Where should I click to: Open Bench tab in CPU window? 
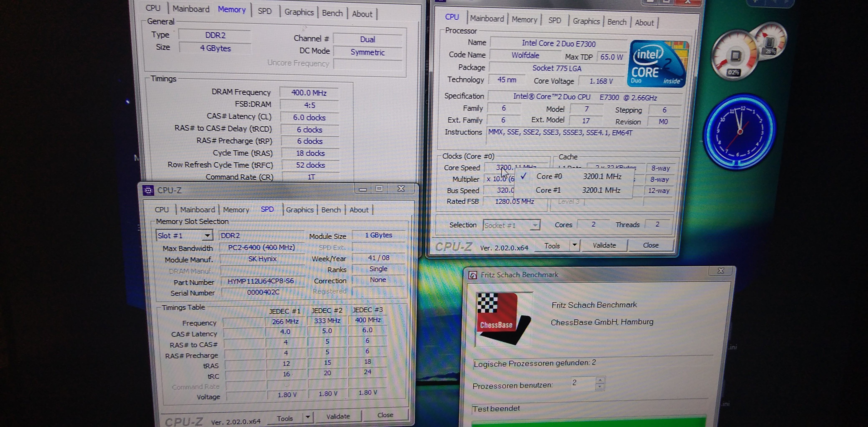pos(617,22)
